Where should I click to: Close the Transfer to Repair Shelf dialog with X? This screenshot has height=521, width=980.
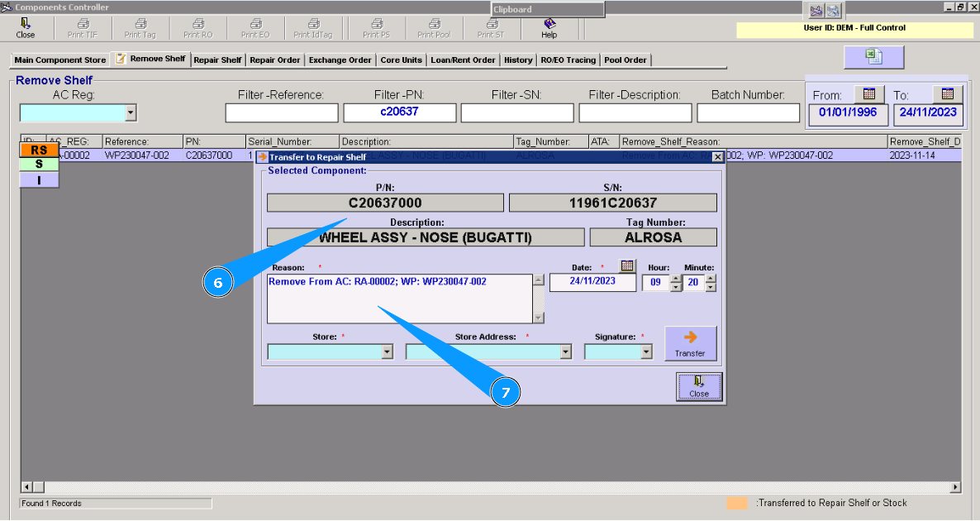[717, 157]
